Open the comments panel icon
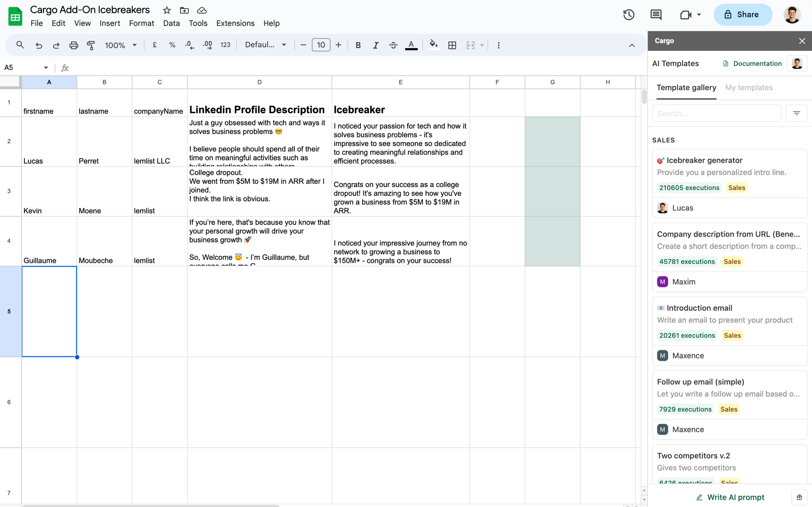This screenshot has width=812, height=507. point(656,15)
